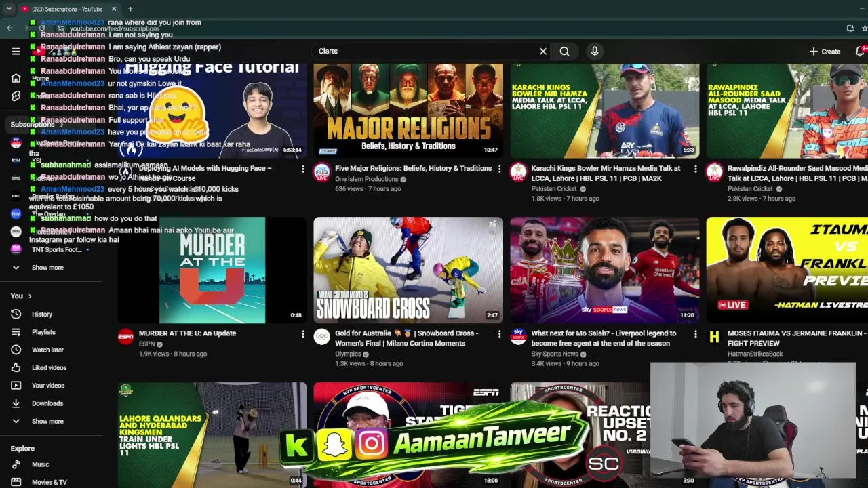Open the browser tab search dropdown
The image size is (868, 488).
click(8, 9)
